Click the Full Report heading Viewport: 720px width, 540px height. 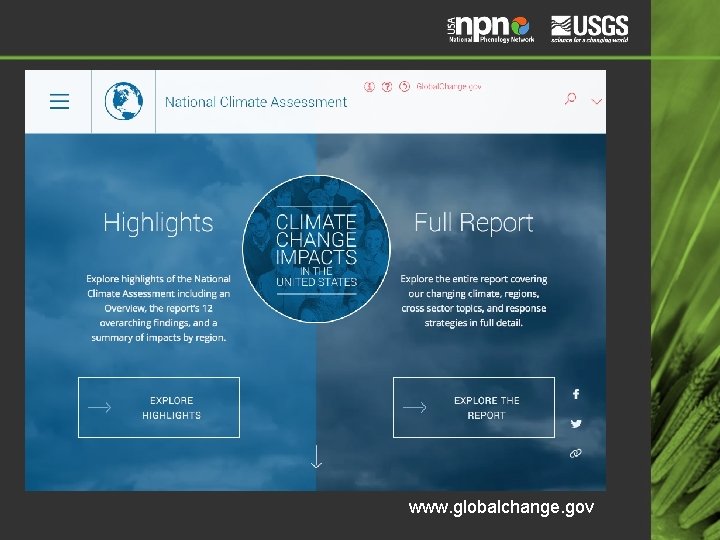click(474, 223)
